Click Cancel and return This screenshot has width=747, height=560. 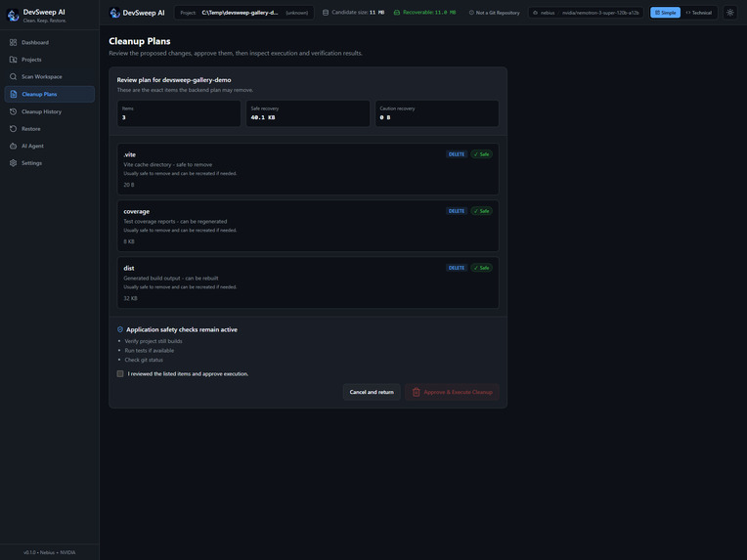372,392
